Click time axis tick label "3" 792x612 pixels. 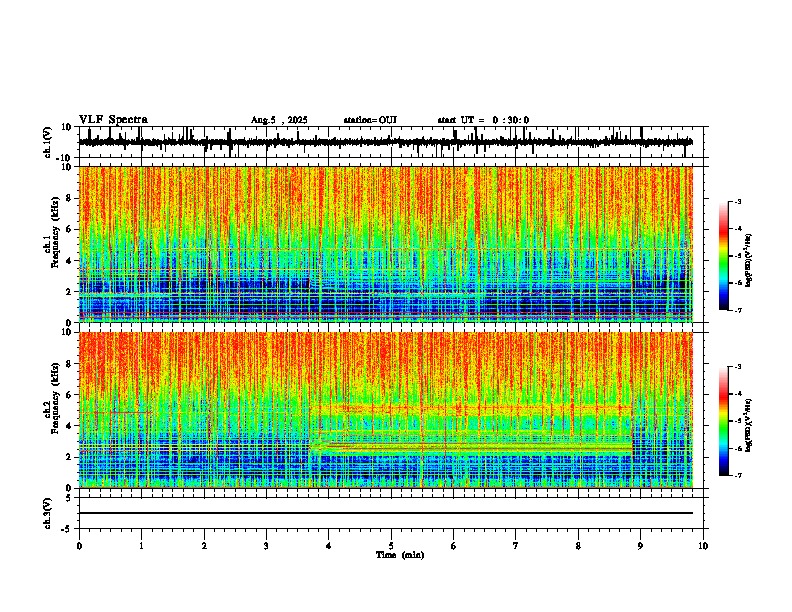(266, 546)
